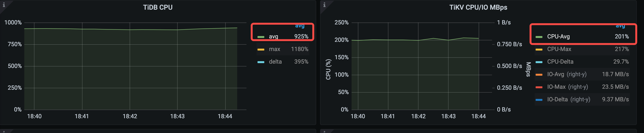Click the red IO-Max color swatch
The height and width of the screenshot is (133, 644).
pyautogui.click(x=539, y=87)
